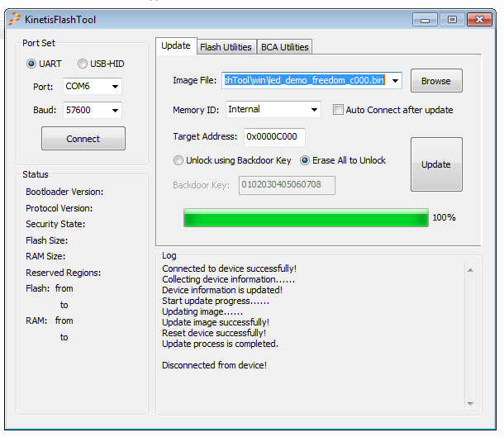Click the green progress bar at 100%
This screenshot has height=437, width=504.
(306, 217)
